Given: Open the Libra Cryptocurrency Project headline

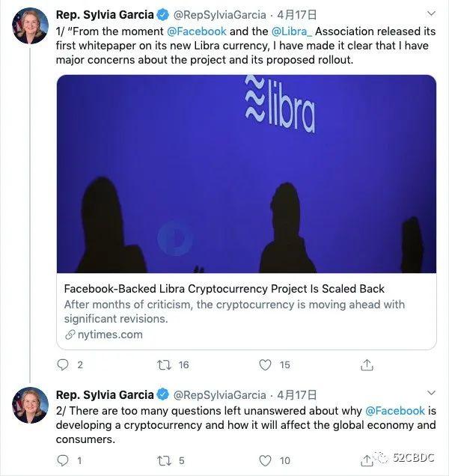Looking at the screenshot, I should tap(224, 289).
